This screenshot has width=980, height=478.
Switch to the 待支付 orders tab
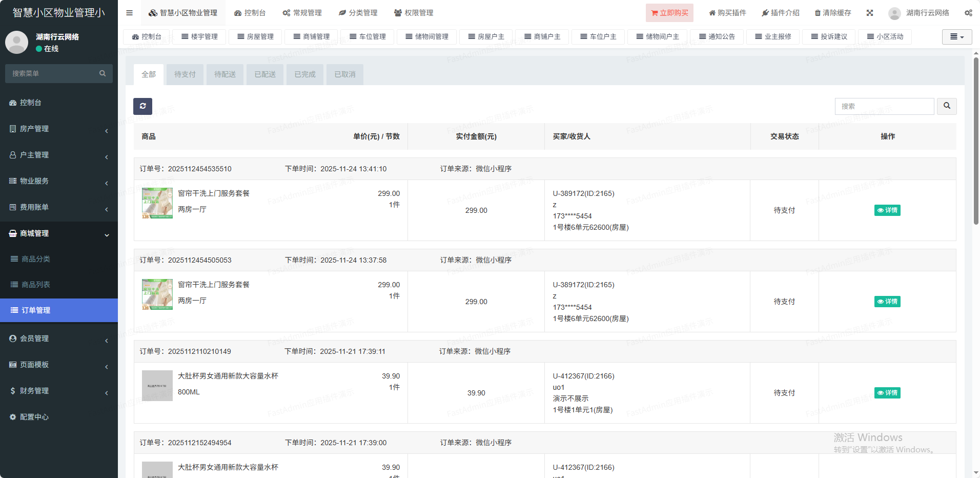tap(185, 74)
